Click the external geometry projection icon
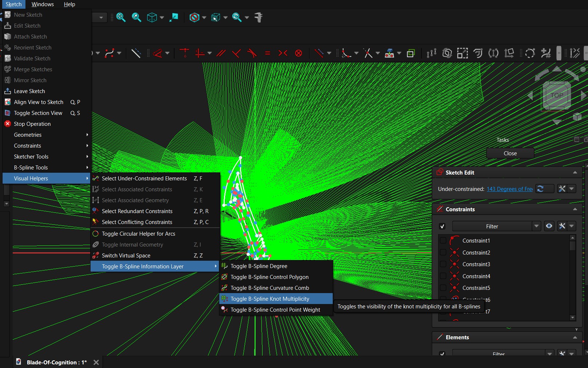 point(389,53)
